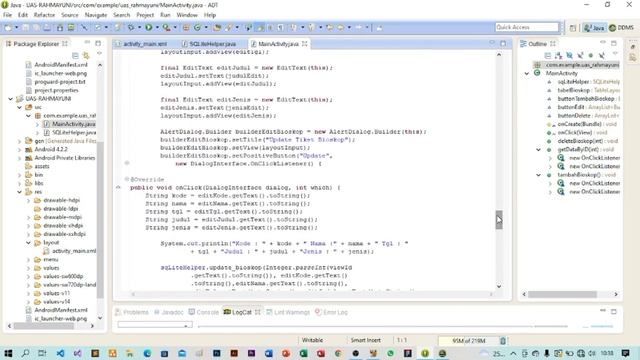This screenshot has width=640, height=360.
Task: Expand the drawable-hdpi folder
Action: pos(28,200)
